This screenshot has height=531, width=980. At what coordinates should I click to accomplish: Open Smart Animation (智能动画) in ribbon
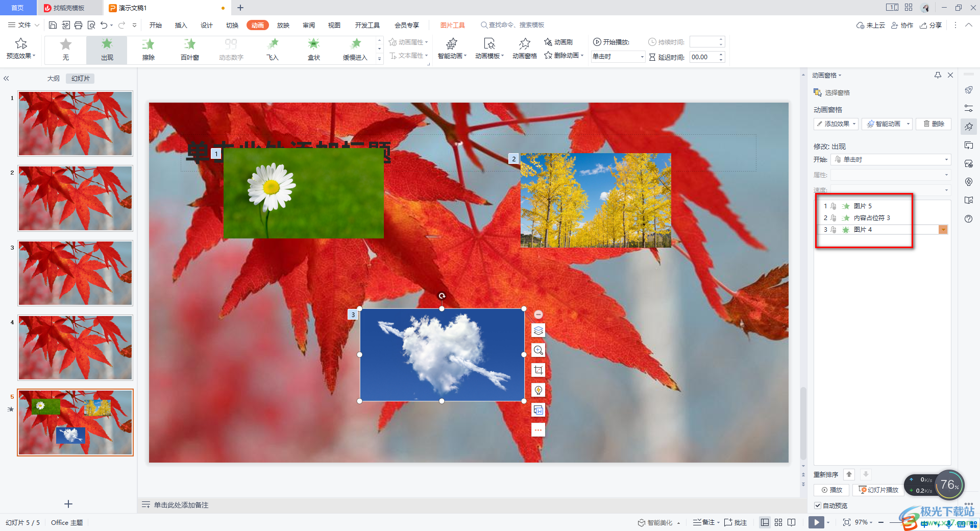tap(452, 49)
